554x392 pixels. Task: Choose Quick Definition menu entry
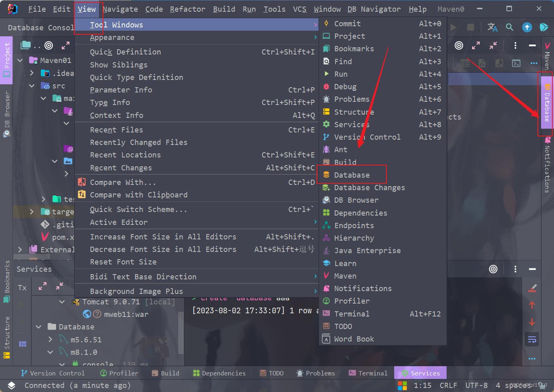coord(197,52)
